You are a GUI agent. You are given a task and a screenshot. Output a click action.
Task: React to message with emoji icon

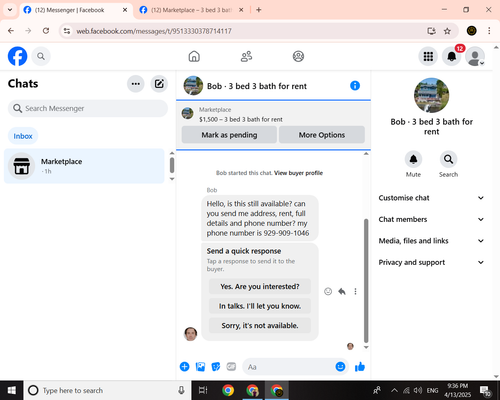pos(328,291)
